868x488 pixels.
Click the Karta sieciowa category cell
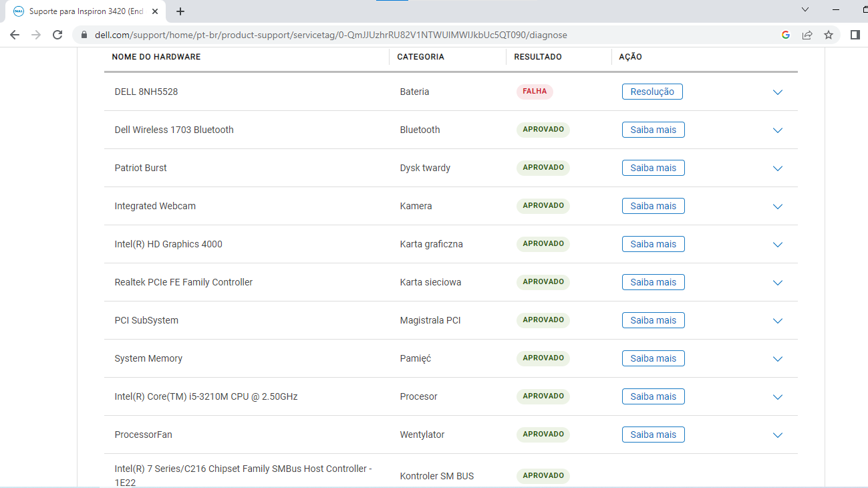coord(430,282)
